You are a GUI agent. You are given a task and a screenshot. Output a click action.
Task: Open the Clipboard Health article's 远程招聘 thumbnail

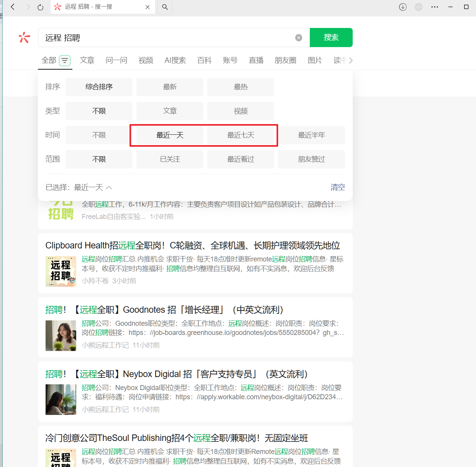point(61,271)
